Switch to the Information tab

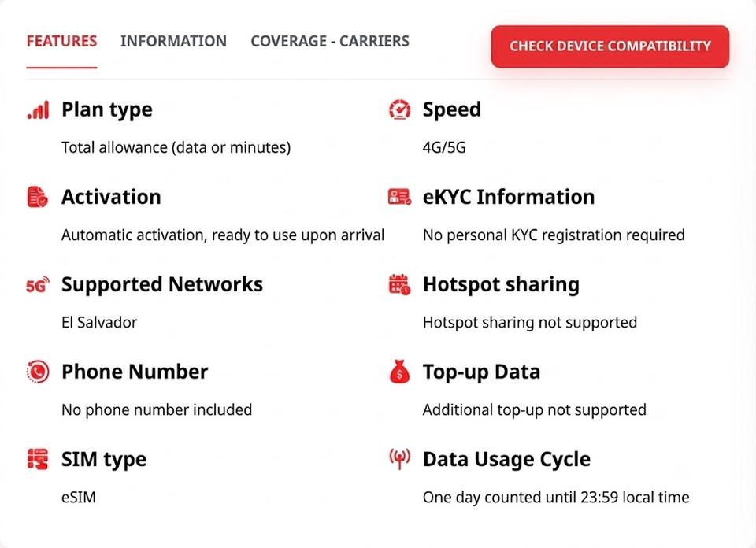173,42
